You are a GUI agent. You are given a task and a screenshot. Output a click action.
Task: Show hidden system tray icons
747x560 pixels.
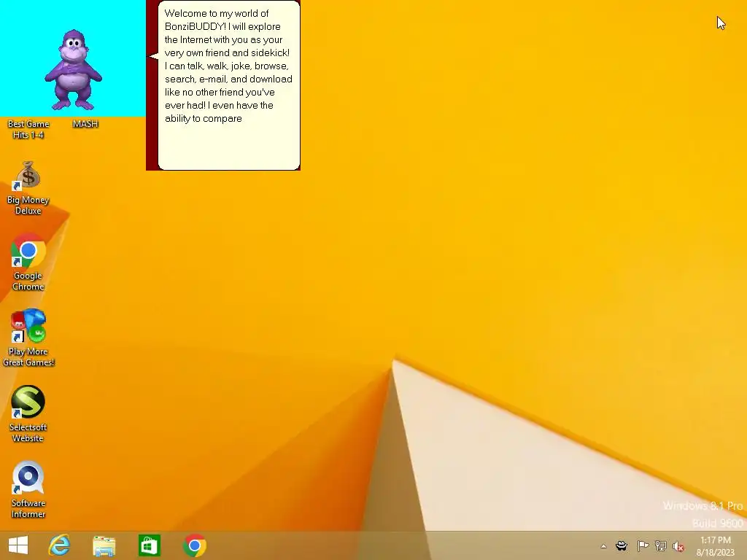pos(603,546)
